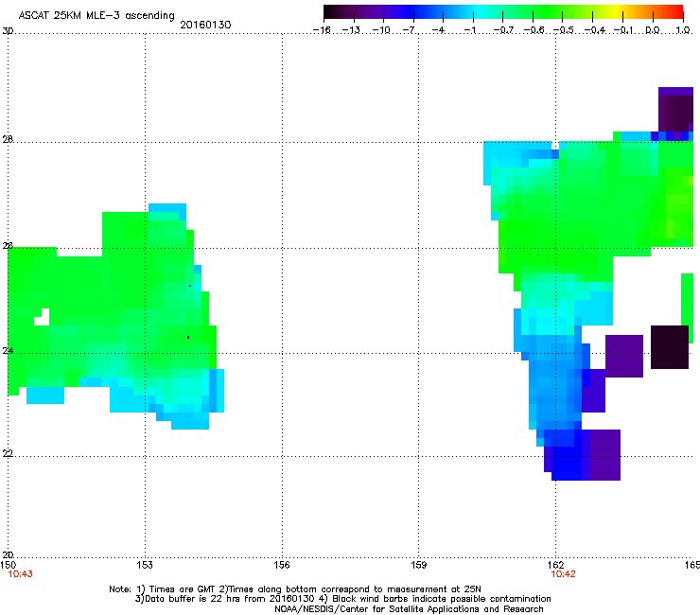The width and height of the screenshot is (700, 615).
Task: Click the red 10:43 pass time
Action: point(21,574)
